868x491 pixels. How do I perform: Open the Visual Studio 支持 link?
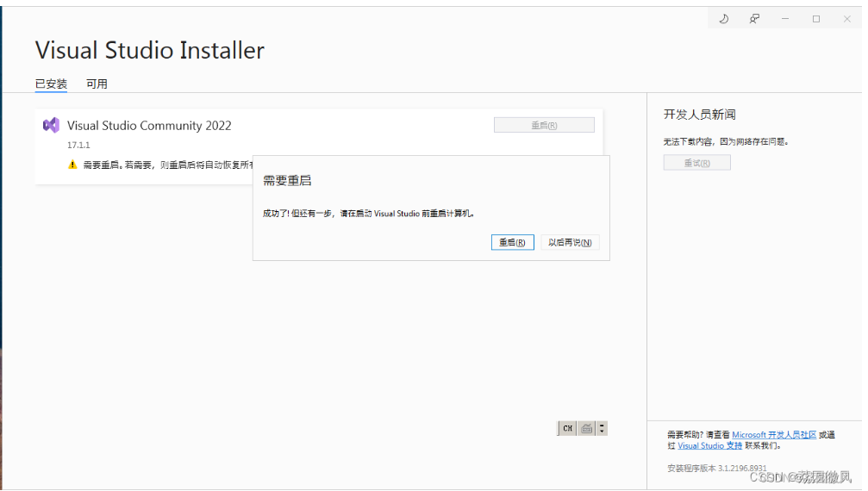click(709, 445)
